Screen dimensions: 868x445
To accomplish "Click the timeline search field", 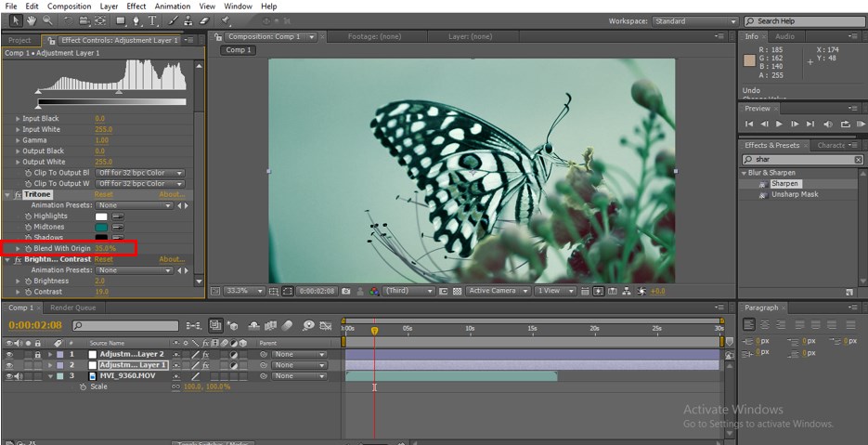I will tap(125, 326).
